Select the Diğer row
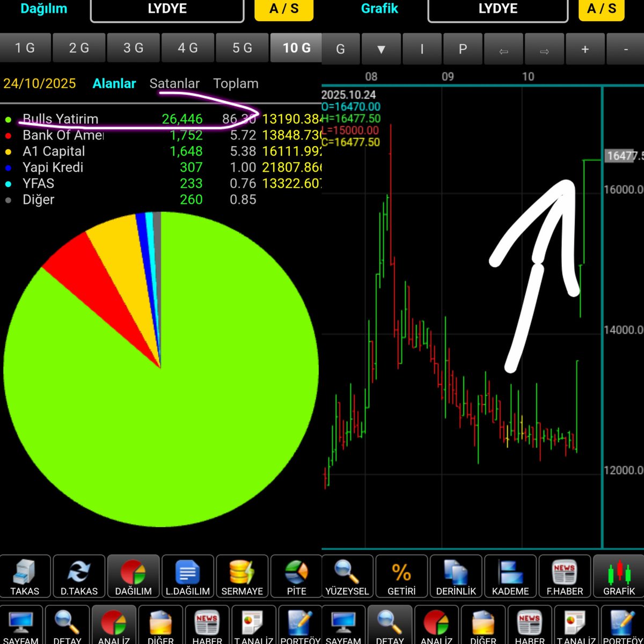 coord(161,199)
